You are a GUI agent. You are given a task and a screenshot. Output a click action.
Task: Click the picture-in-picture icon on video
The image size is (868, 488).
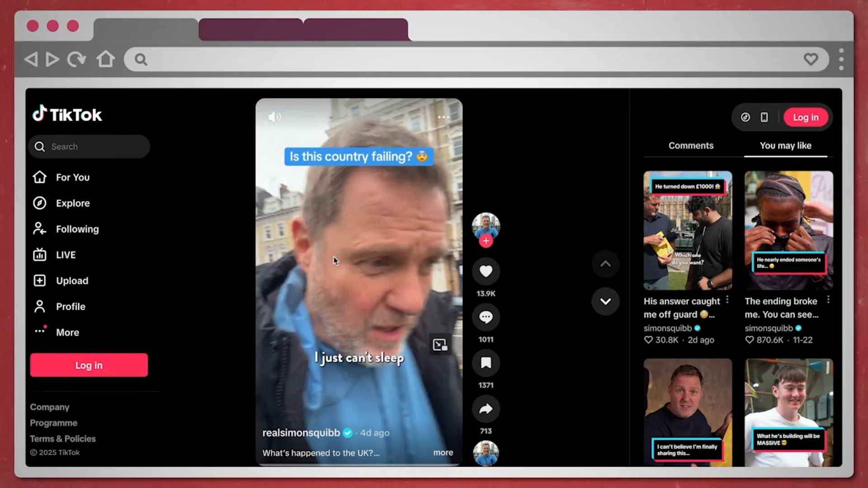(x=439, y=345)
